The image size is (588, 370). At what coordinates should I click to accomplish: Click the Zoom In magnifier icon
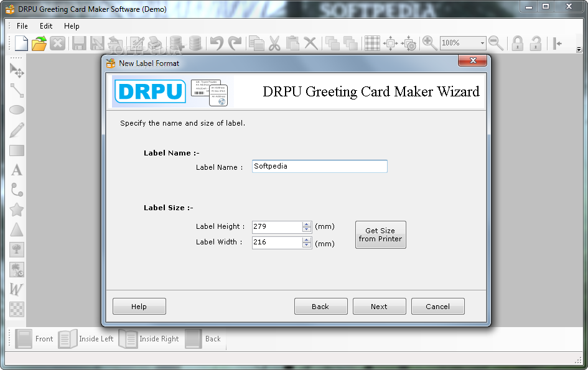point(429,43)
